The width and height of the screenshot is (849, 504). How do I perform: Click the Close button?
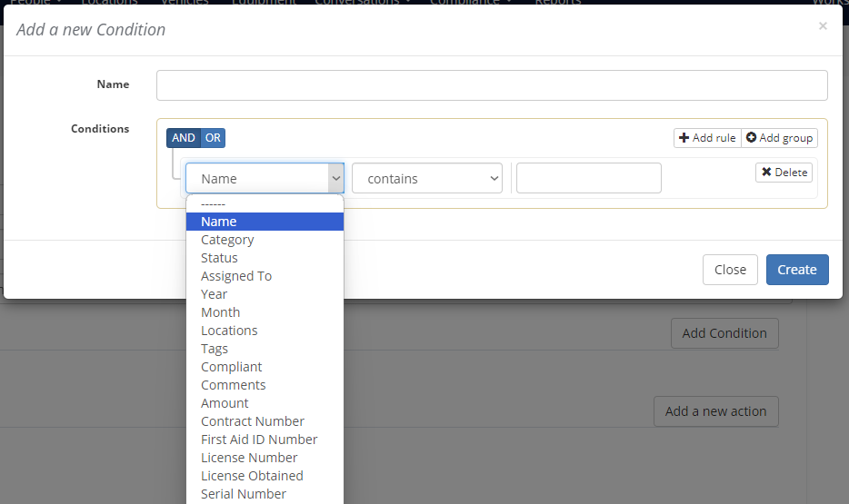click(730, 270)
